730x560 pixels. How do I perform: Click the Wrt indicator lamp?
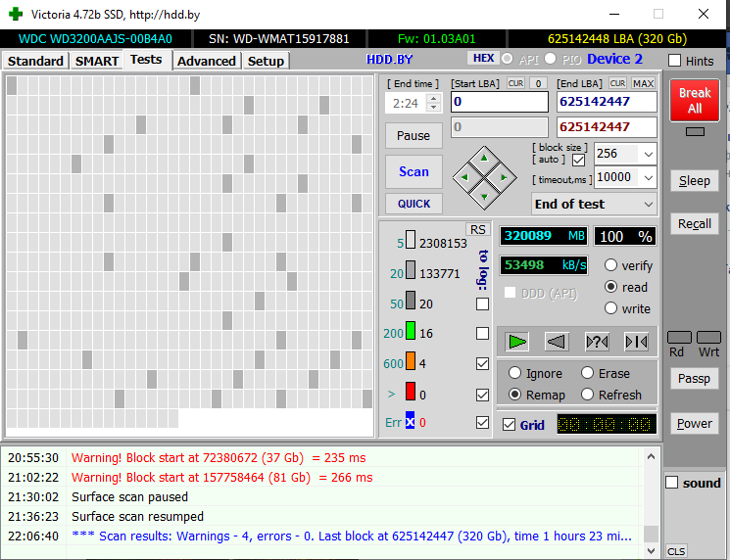click(x=708, y=337)
